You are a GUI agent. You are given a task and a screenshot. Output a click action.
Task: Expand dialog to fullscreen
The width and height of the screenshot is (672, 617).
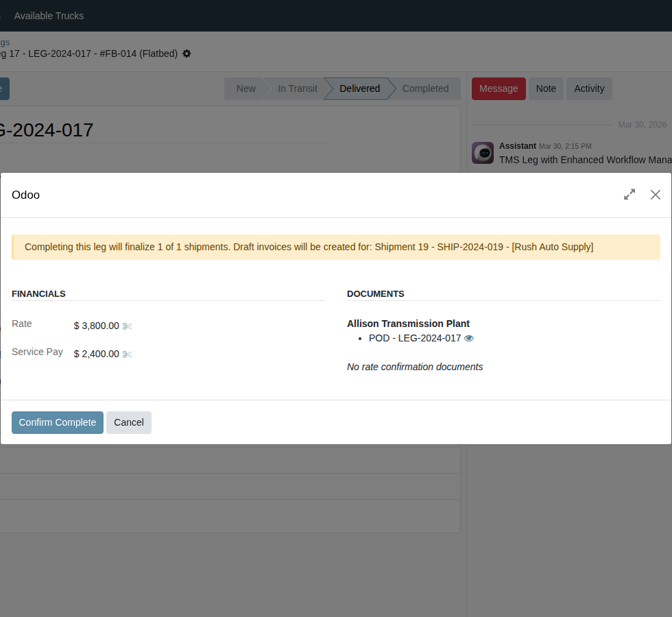click(629, 195)
